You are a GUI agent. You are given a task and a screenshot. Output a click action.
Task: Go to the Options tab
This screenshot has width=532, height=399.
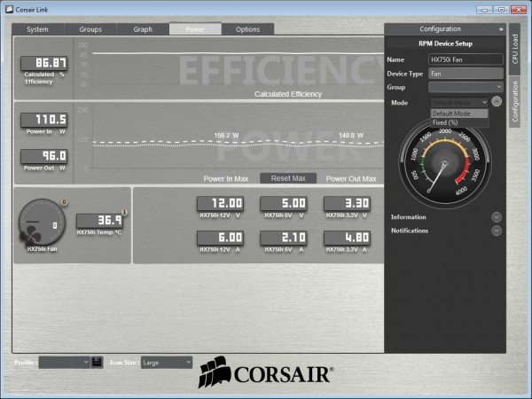click(x=247, y=29)
